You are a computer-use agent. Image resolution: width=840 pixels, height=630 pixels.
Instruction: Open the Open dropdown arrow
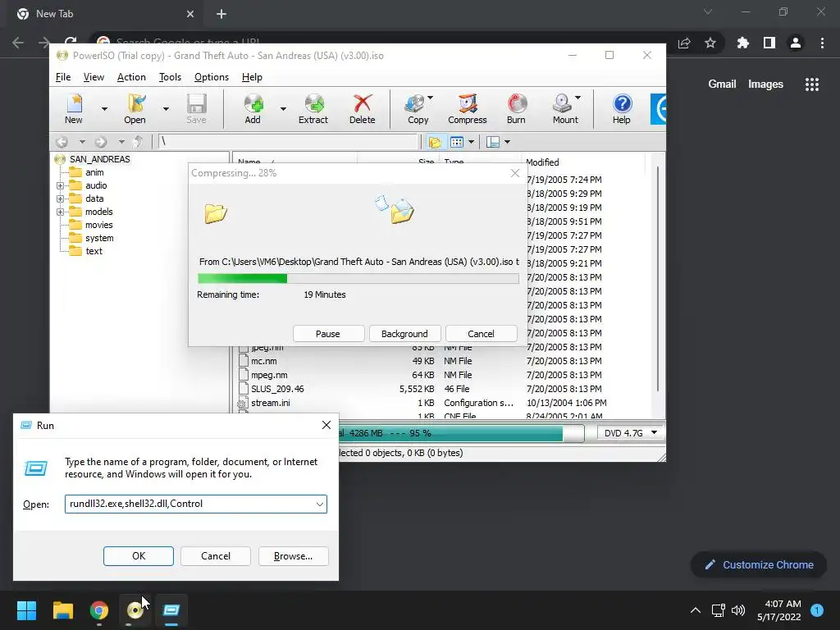click(166, 109)
